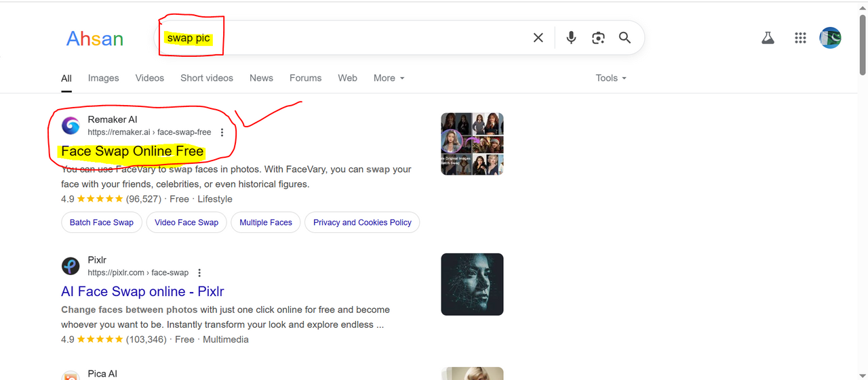Click the Batch Face Swap sitelink chip

point(102,222)
